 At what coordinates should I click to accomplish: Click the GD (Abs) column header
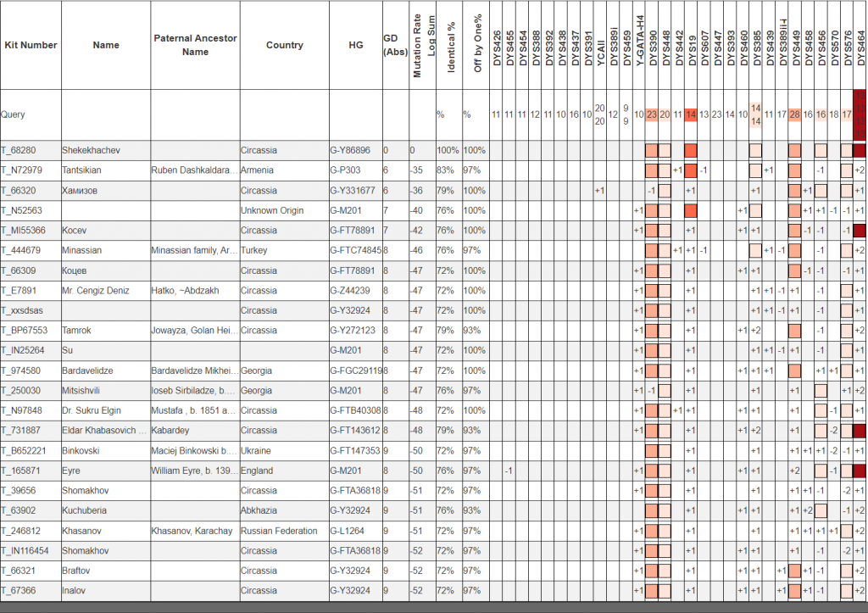pos(395,45)
